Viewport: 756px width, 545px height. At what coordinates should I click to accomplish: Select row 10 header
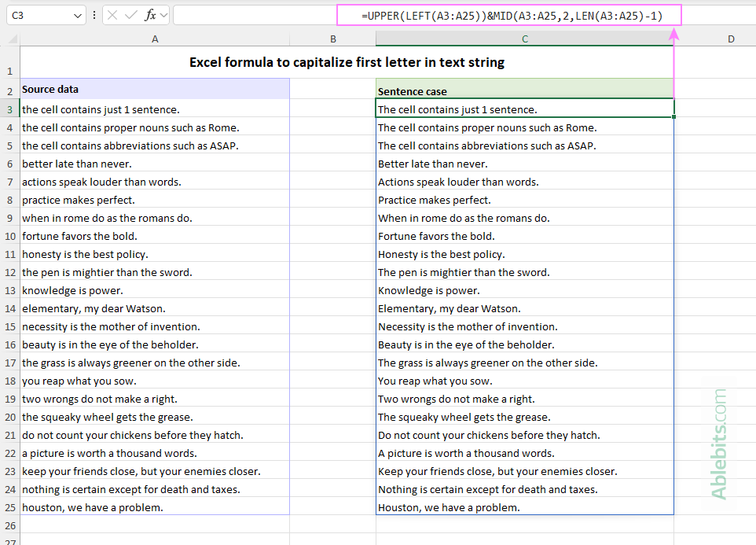tap(9, 237)
